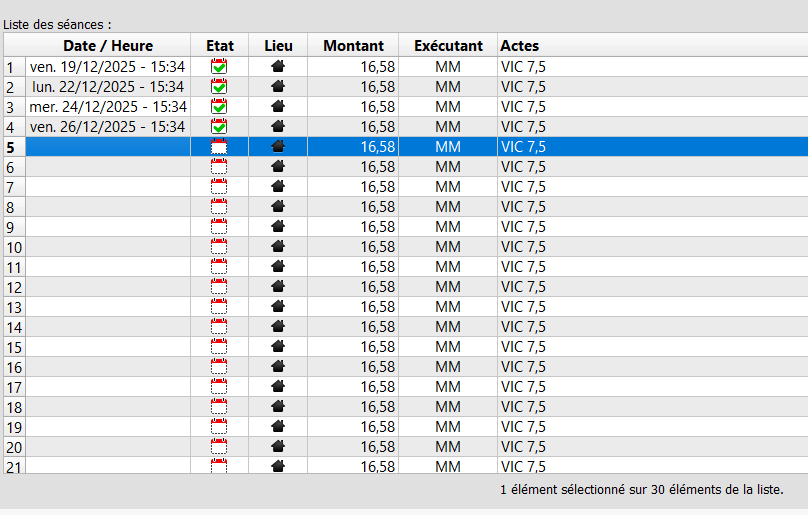Click the empty calendar icon in row 14
Image resolution: width=808 pixels, height=515 pixels.
pyautogui.click(x=219, y=327)
